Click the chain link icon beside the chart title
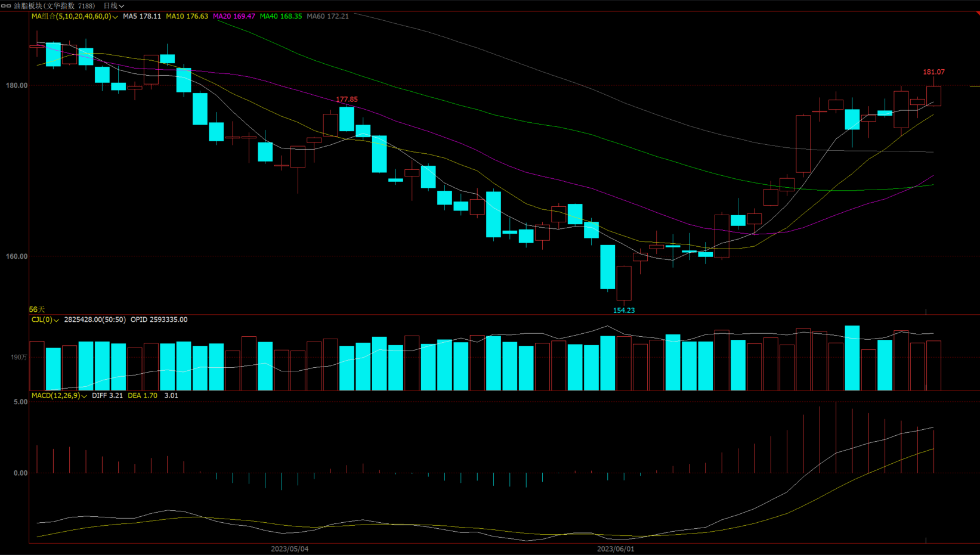 [6, 6]
